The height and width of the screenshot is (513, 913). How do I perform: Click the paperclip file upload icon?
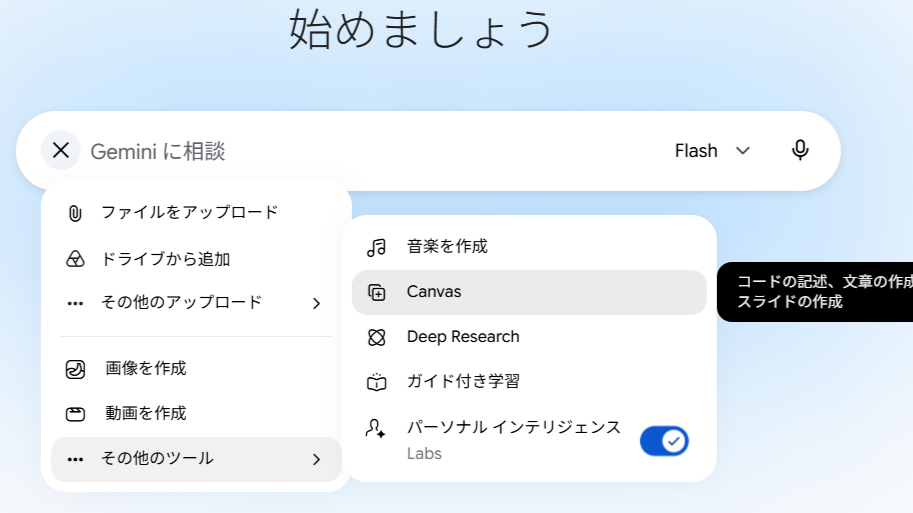[x=75, y=213]
